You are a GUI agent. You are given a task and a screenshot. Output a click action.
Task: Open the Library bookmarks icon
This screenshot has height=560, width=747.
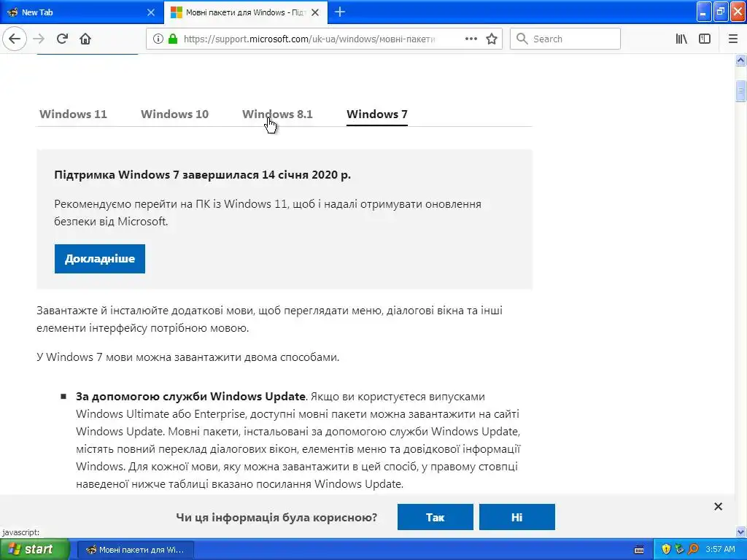coord(681,39)
